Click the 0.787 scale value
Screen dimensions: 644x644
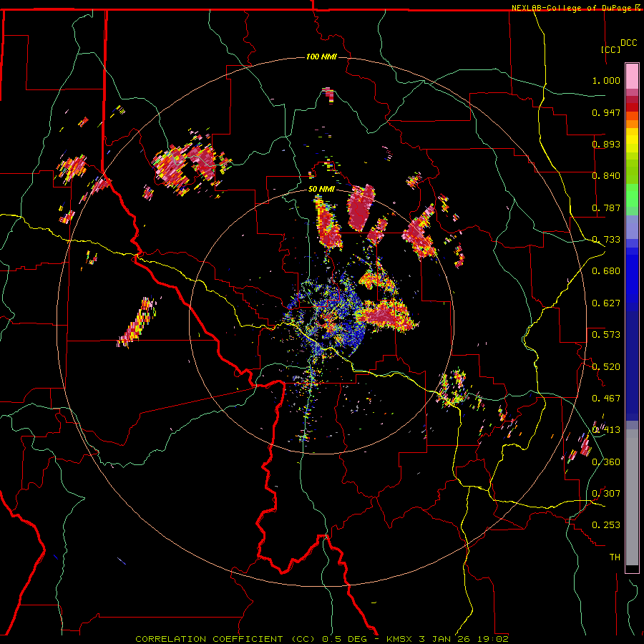[606, 208]
